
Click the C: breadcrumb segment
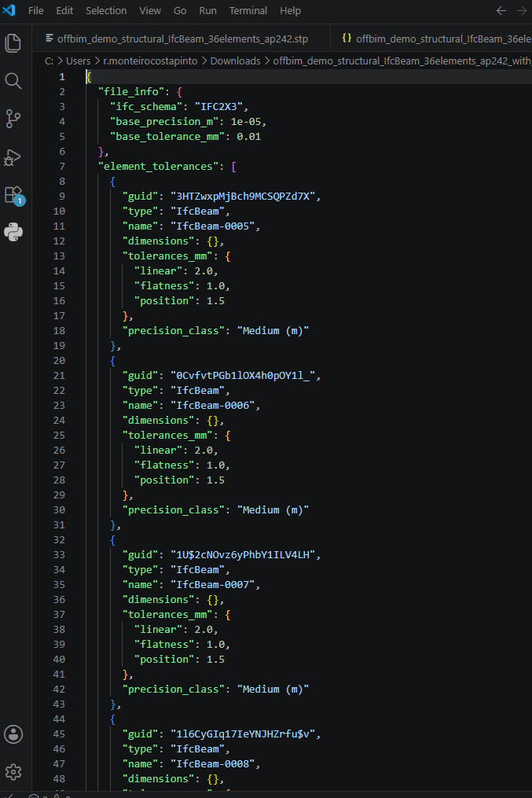click(49, 61)
